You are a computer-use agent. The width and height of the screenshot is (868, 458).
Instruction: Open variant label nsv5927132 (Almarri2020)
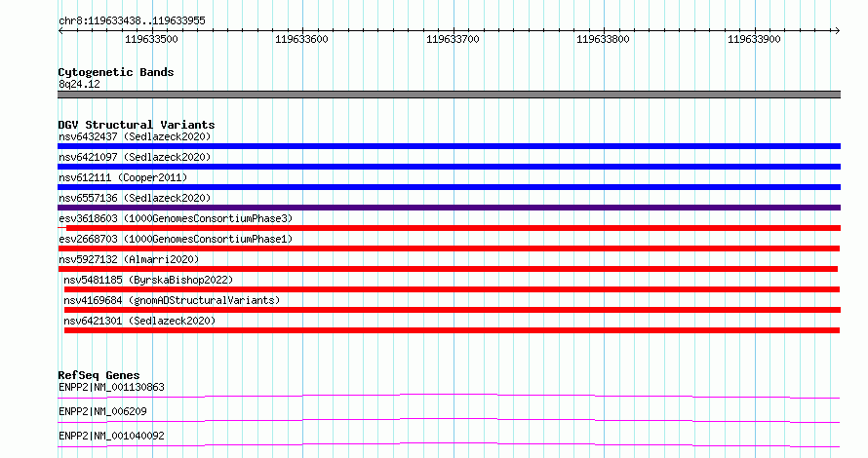[129, 259]
